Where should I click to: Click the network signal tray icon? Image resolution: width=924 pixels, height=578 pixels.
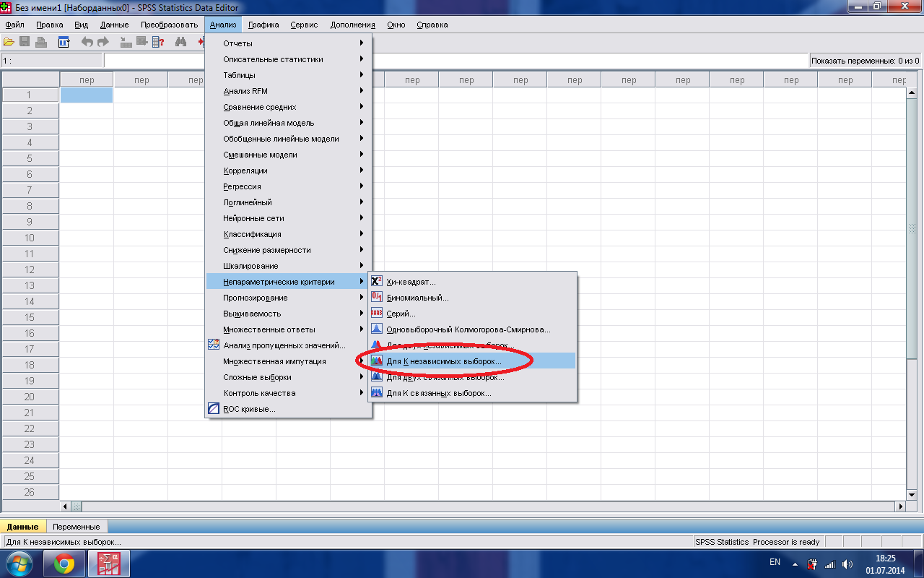pos(830,564)
